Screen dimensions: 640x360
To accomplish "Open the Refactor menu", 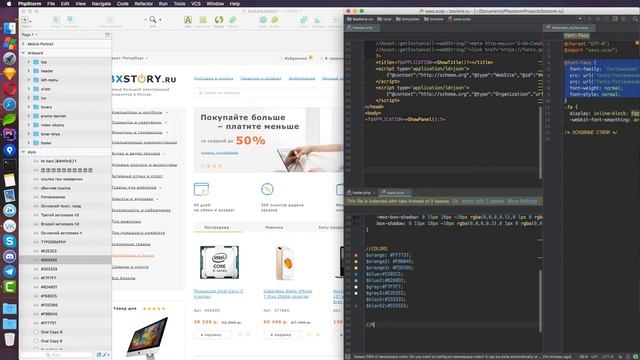I will 144,4.
